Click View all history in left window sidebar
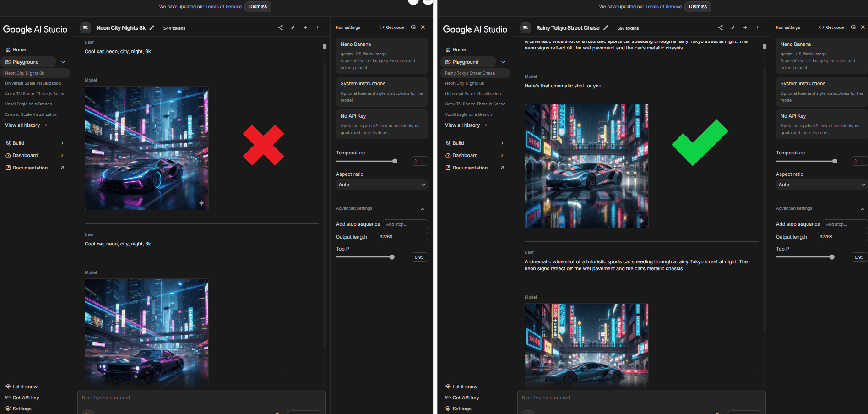 pos(26,125)
